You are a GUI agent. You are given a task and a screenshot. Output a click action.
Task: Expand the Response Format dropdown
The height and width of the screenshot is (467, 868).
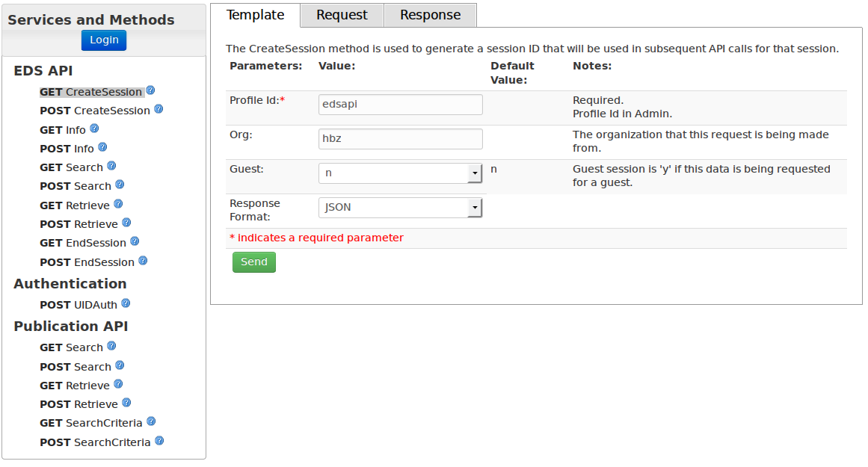click(400, 208)
